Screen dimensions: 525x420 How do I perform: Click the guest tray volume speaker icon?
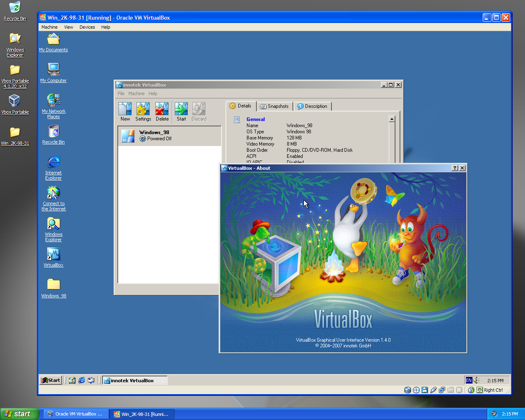[x=476, y=380]
